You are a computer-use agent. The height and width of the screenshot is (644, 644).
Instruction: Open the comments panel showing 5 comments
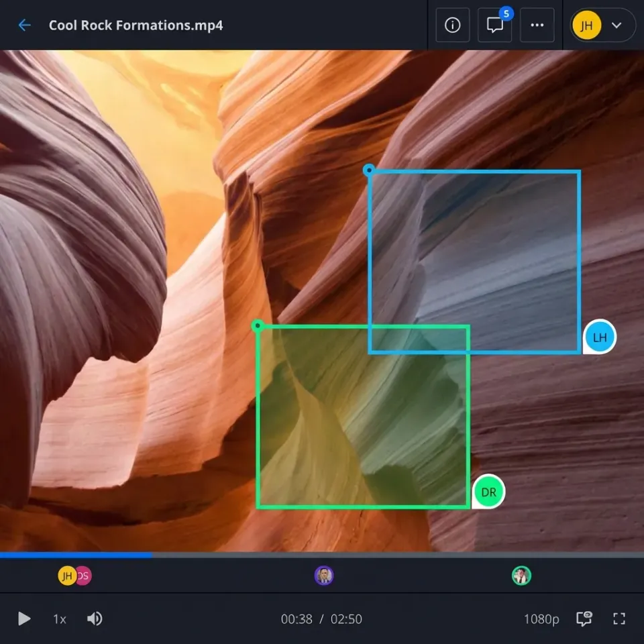click(495, 25)
